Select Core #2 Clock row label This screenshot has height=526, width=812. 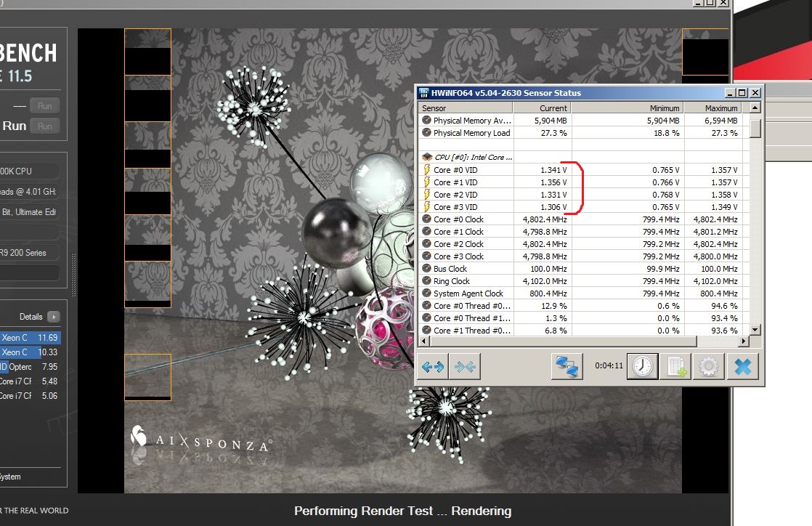(458, 244)
